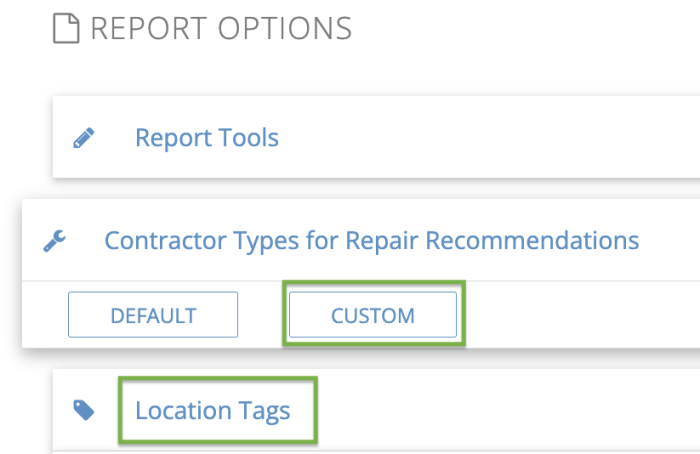Open the Location Tags link
Image resolution: width=700 pixels, height=454 pixels.
(212, 410)
